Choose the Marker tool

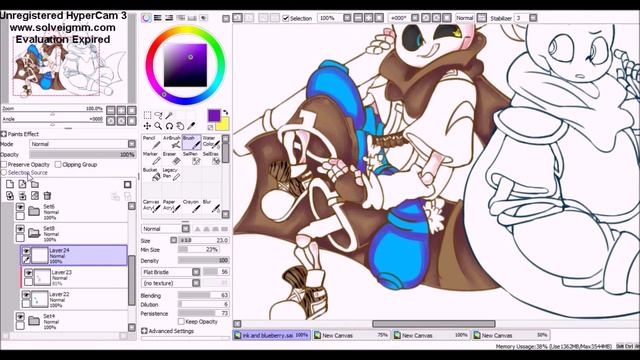(151, 158)
